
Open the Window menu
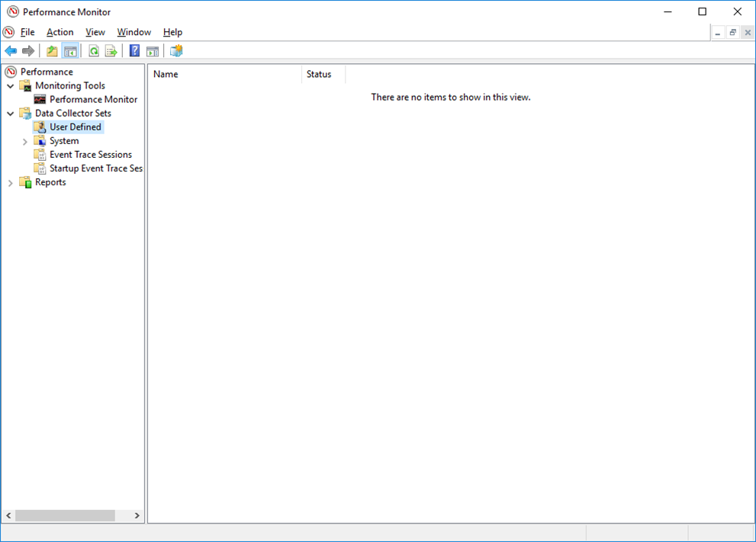point(134,32)
